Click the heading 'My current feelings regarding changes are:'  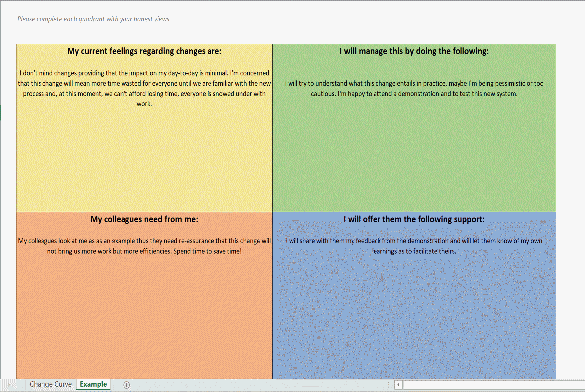click(144, 51)
